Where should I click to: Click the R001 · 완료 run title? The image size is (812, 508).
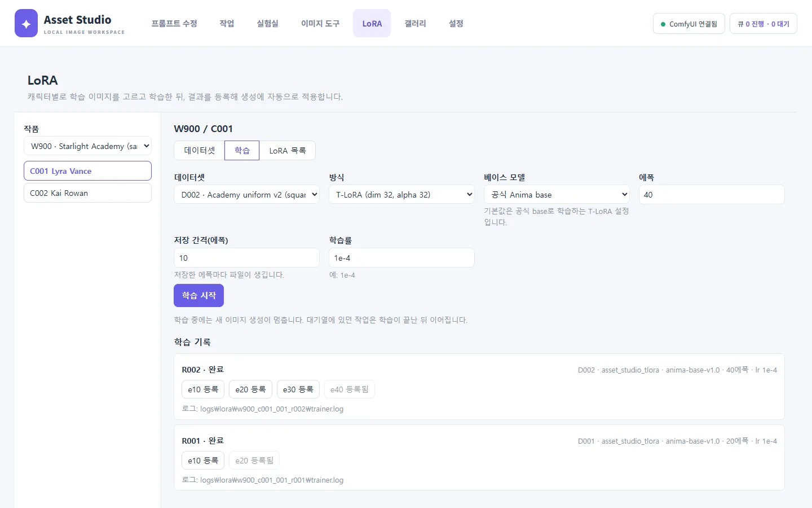(202, 441)
